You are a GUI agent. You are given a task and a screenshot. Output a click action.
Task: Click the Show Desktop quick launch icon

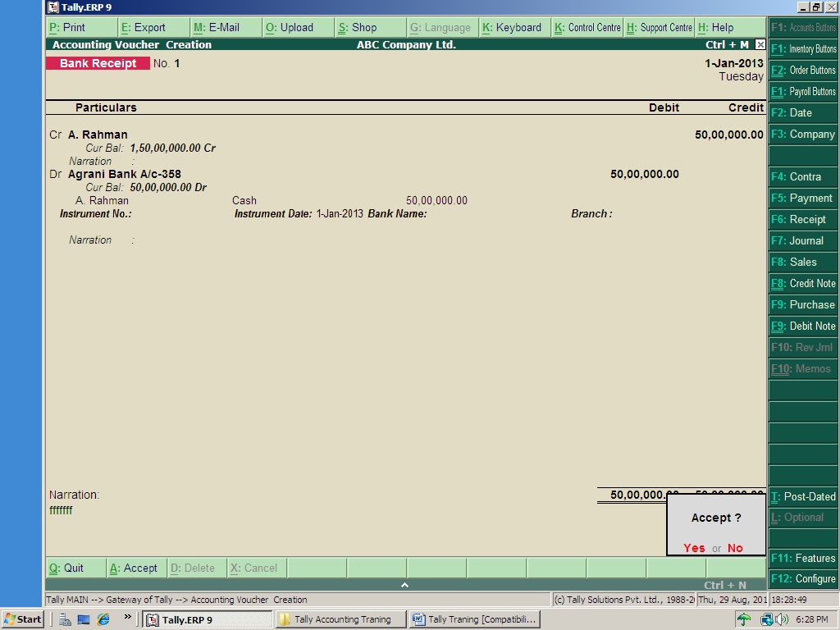pos(82,619)
